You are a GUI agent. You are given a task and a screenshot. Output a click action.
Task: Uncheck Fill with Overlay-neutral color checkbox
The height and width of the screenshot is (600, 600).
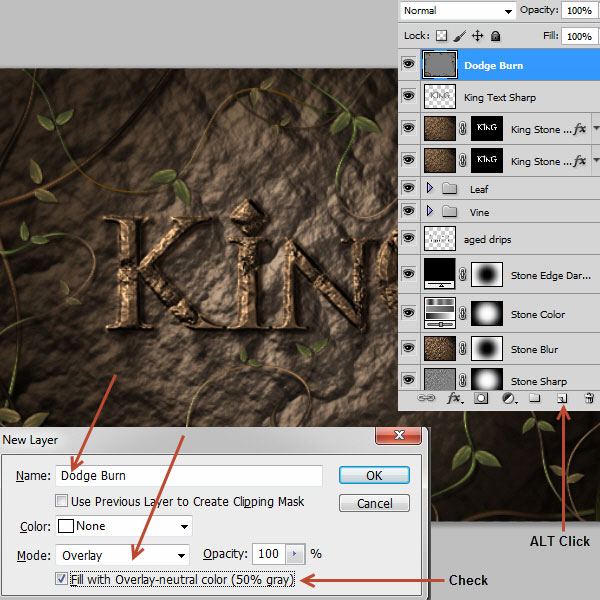click(x=61, y=578)
